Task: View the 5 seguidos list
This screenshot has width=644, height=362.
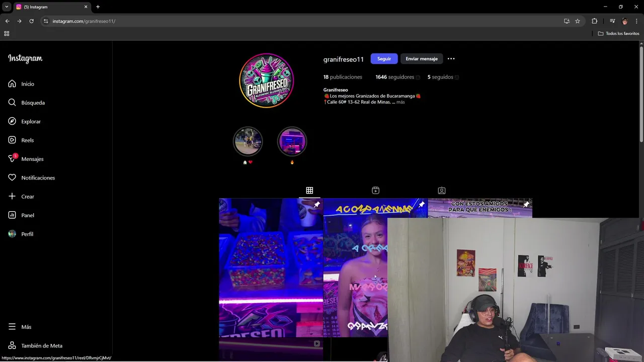Action: 440,77
